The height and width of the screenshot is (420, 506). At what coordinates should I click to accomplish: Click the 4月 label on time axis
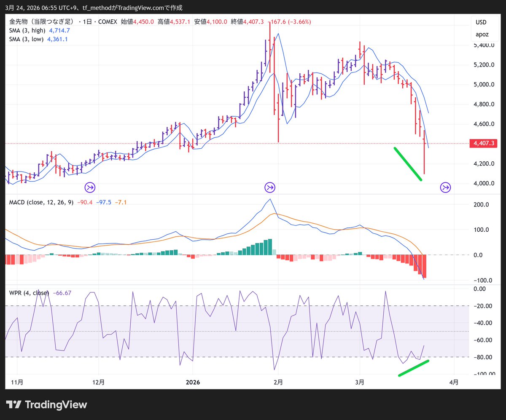[454, 383]
